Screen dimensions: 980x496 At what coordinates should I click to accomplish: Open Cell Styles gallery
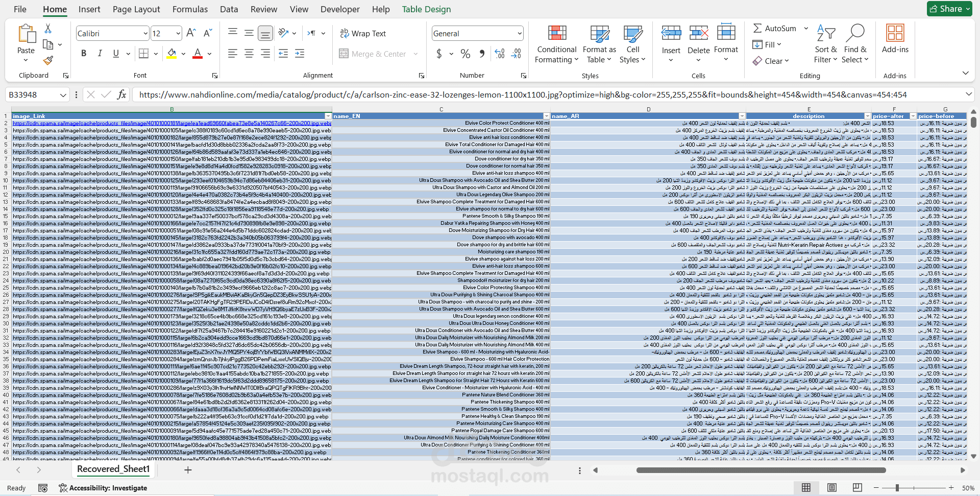pos(633,44)
